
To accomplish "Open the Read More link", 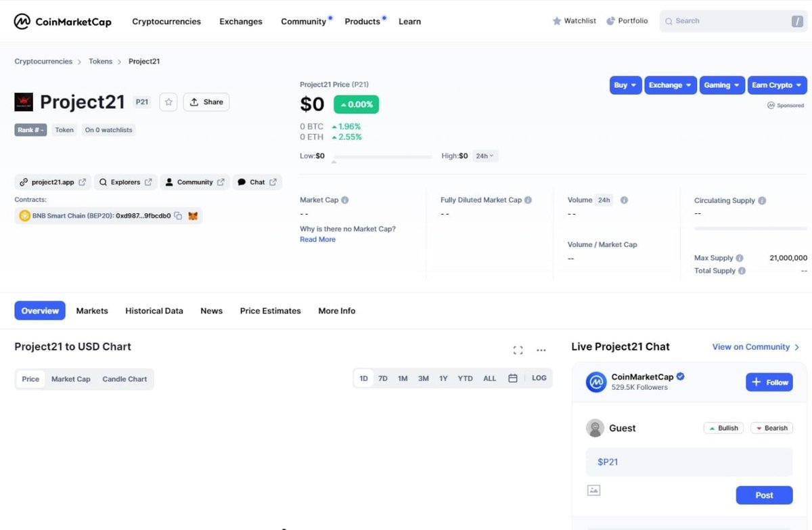I will point(317,240).
